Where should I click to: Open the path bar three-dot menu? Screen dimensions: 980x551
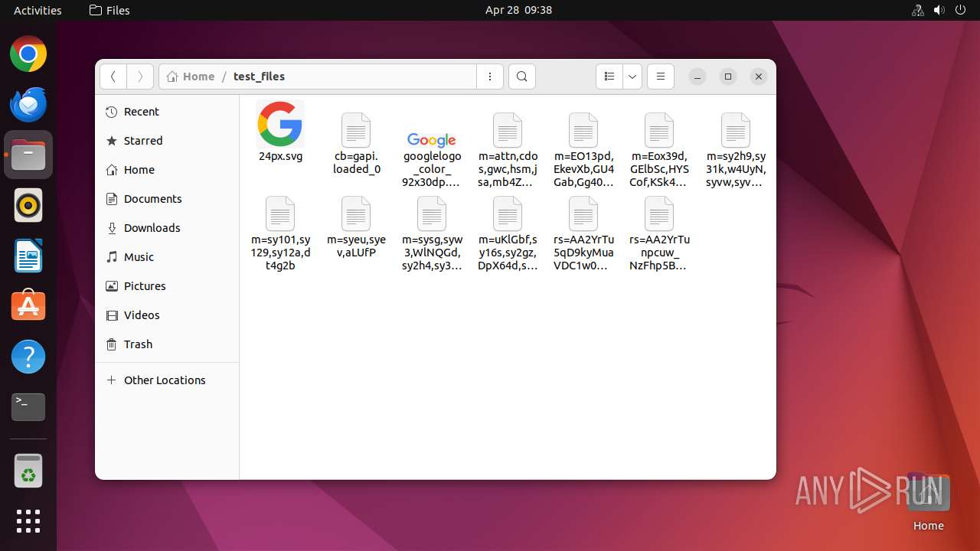490,77
